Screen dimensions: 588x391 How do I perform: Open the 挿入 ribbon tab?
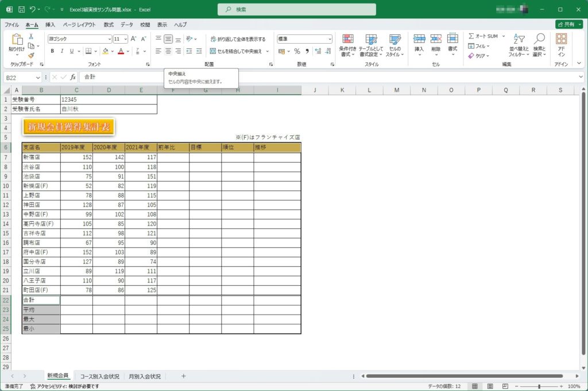51,25
